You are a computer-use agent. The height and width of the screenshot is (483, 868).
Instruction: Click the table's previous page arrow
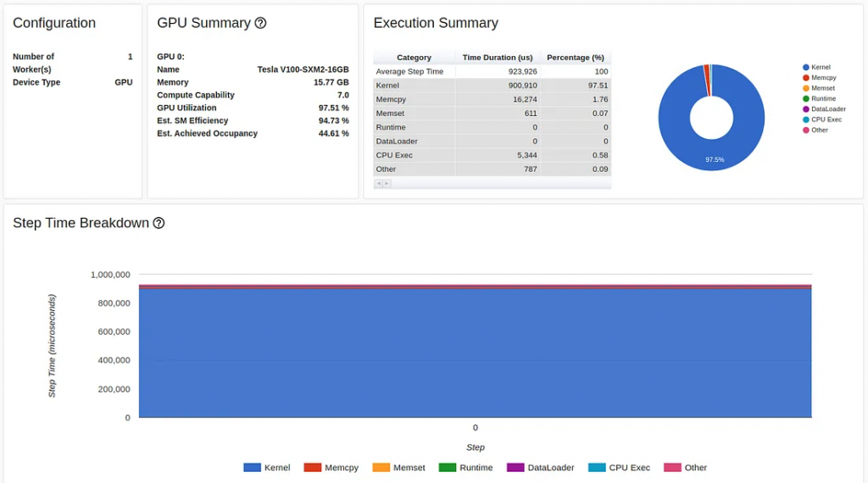(378, 183)
